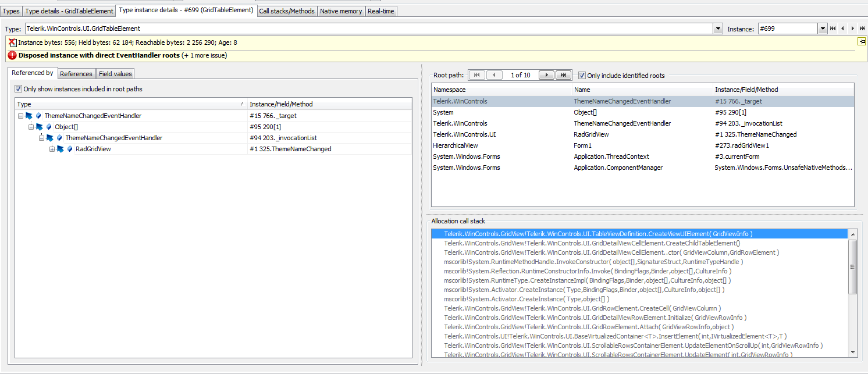Click the blue instance icon of Object[] node
868x374 pixels.
click(49, 127)
